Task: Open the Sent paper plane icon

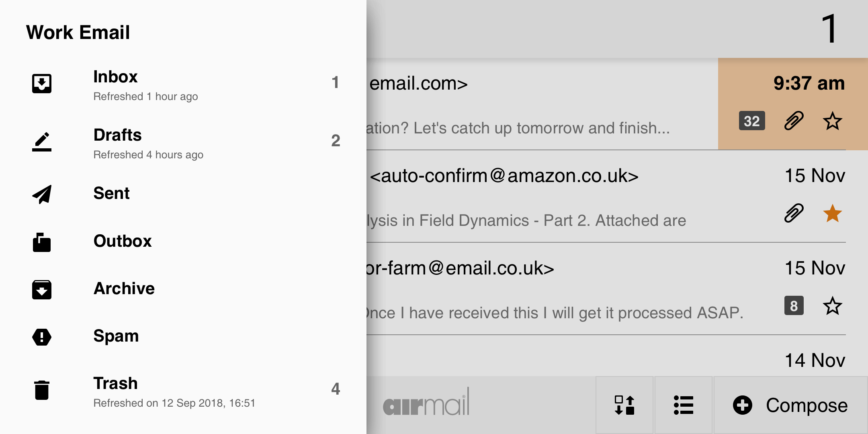Action: (42, 194)
